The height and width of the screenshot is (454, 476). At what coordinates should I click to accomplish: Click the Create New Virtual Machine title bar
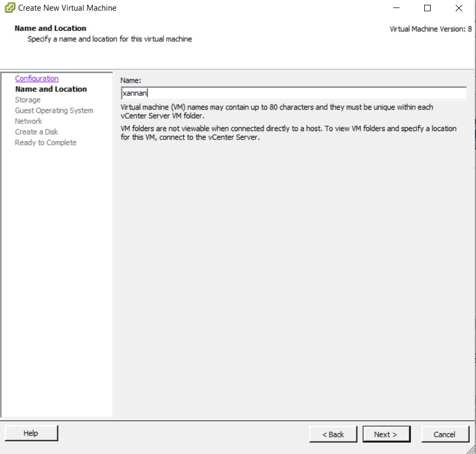coord(214,8)
